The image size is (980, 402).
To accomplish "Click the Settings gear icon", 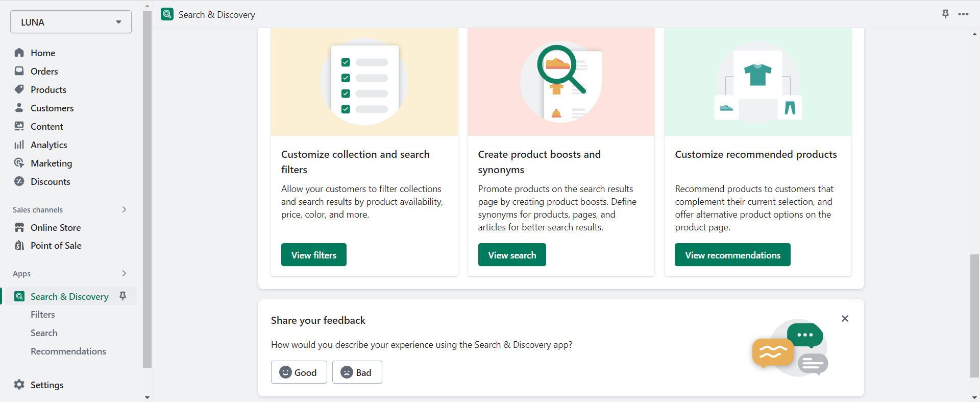I will 19,385.
